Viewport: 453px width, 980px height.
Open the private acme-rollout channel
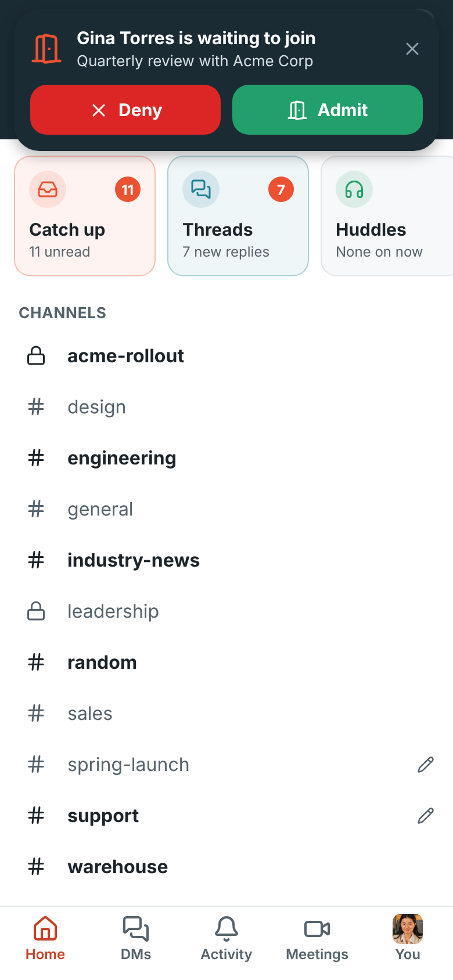tap(227, 356)
